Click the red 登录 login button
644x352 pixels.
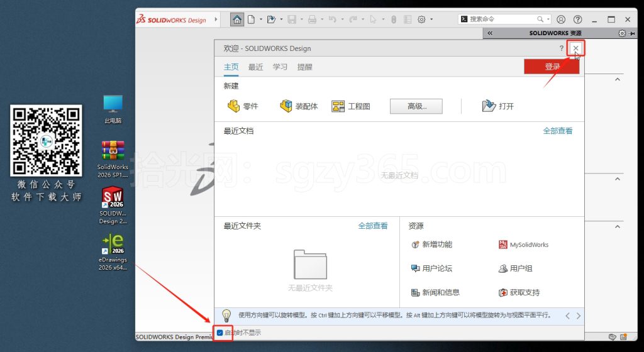[x=552, y=67]
